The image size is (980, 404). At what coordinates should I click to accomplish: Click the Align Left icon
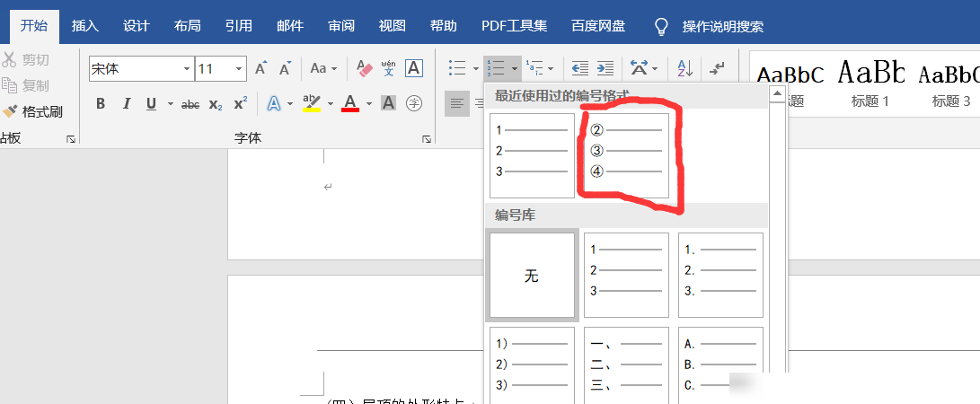(x=457, y=103)
